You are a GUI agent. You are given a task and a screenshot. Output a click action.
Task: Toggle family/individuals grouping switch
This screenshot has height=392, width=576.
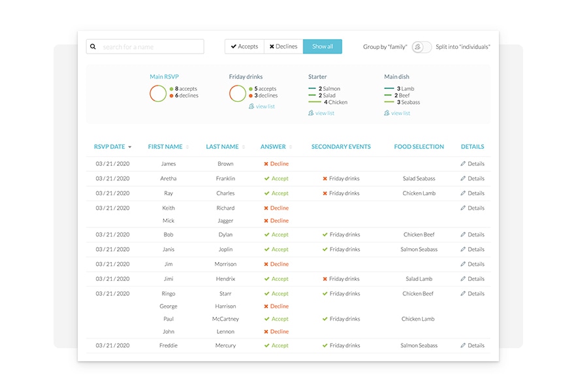coord(421,47)
